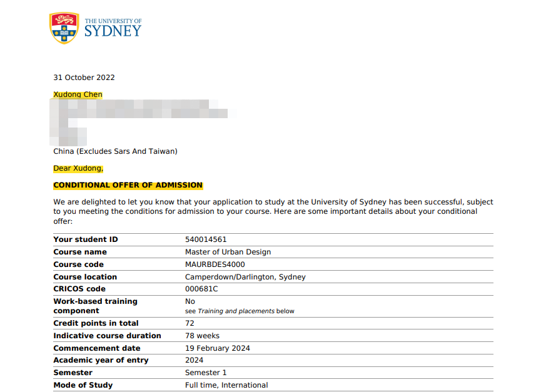Click the student ID value 540014561
541x392 pixels.
pos(206,239)
